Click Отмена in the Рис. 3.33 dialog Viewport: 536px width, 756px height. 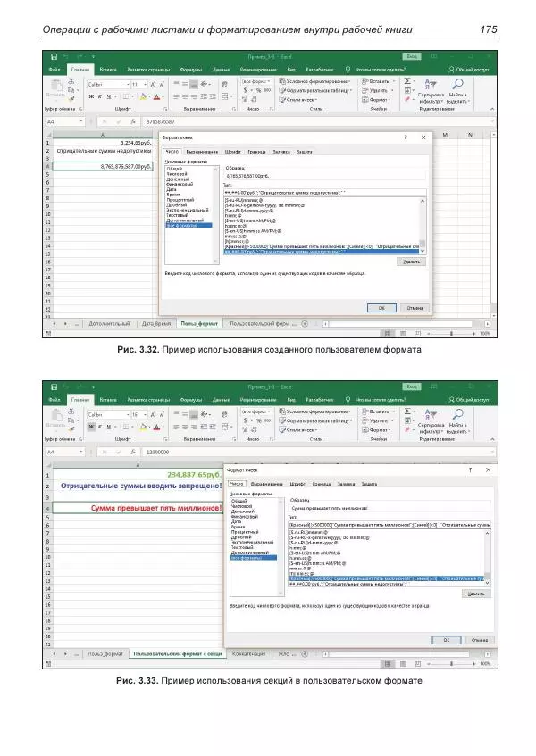pyautogui.click(x=480, y=640)
